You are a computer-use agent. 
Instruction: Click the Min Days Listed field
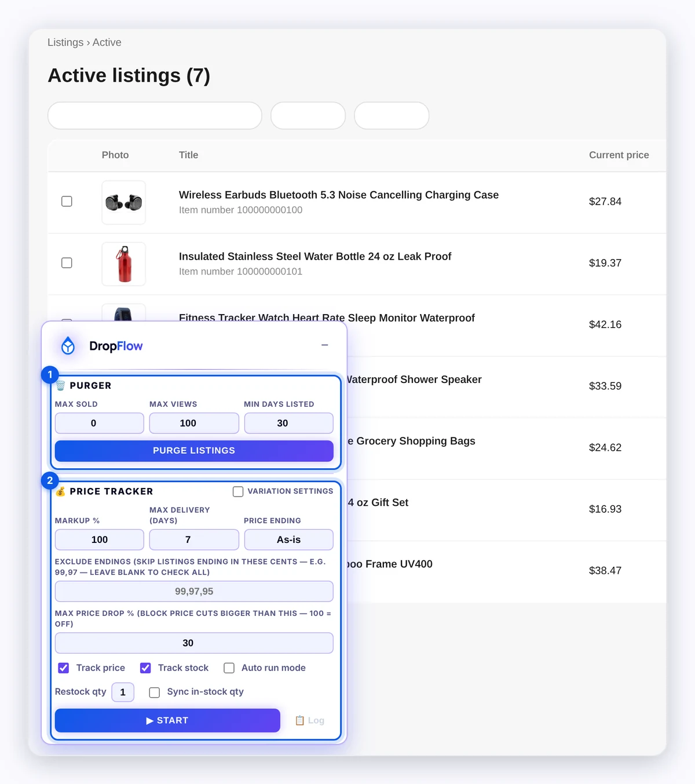[288, 423]
